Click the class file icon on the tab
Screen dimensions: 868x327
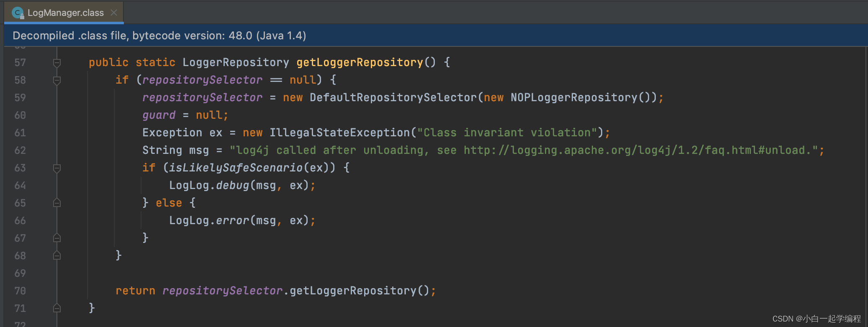(18, 13)
